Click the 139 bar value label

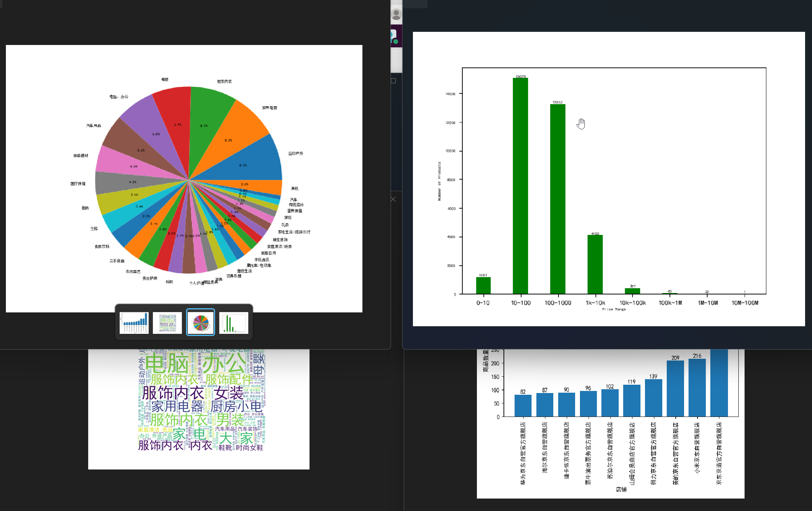[x=653, y=376]
